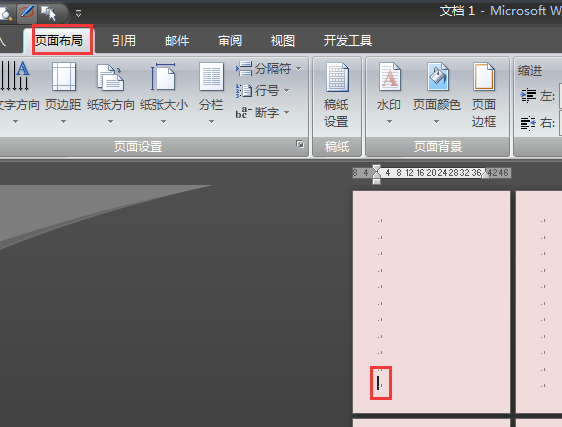This screenshot has width=562, height=427.
Task: Click the right indent marker on ruler
Action: click(485, 174)
